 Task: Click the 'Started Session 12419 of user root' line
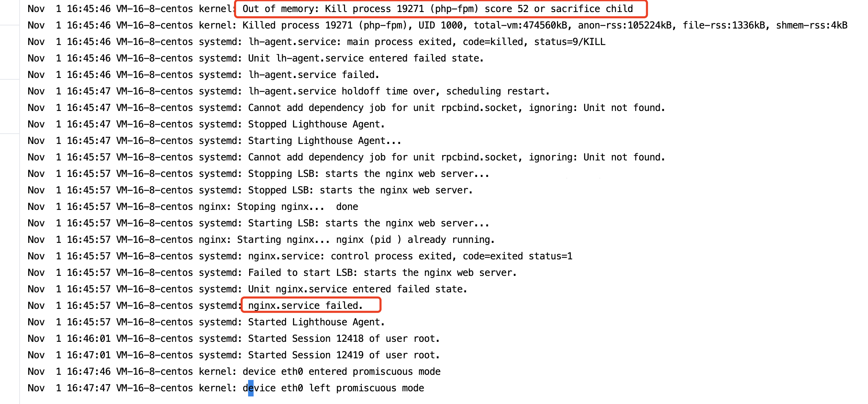(234, 355)
